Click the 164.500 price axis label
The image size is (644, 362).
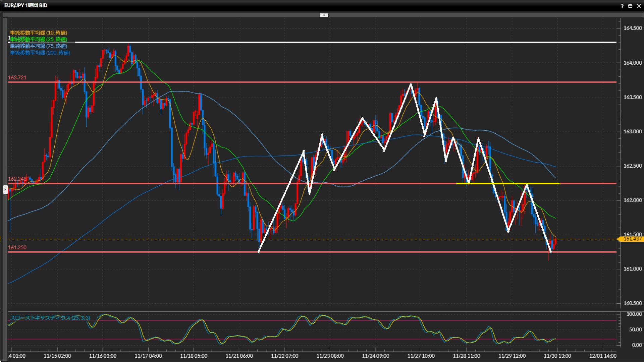tap(632, 28)
